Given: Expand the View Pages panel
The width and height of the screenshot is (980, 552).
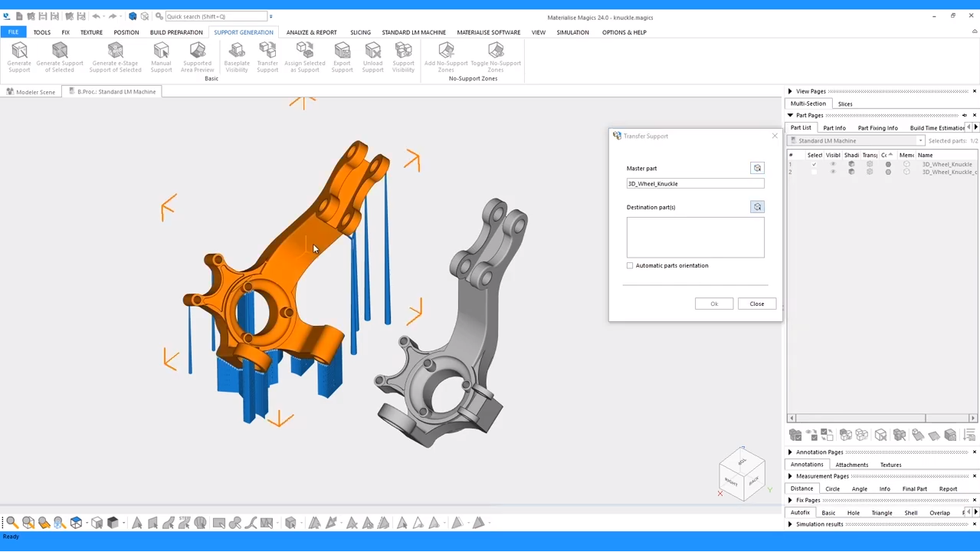Looking at the screenshot, I should (x=791, y=91).
